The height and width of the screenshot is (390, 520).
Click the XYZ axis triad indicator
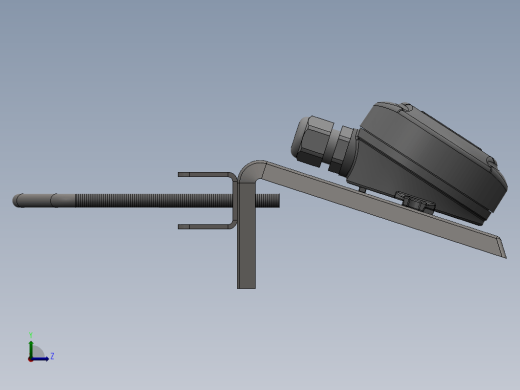pyautogui.click(x=41, y=348)
